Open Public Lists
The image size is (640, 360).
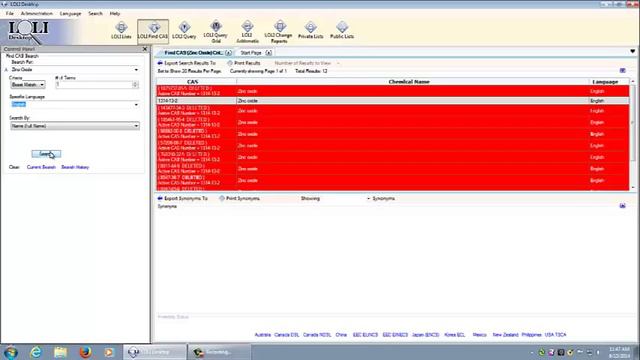tap(342, 31)
